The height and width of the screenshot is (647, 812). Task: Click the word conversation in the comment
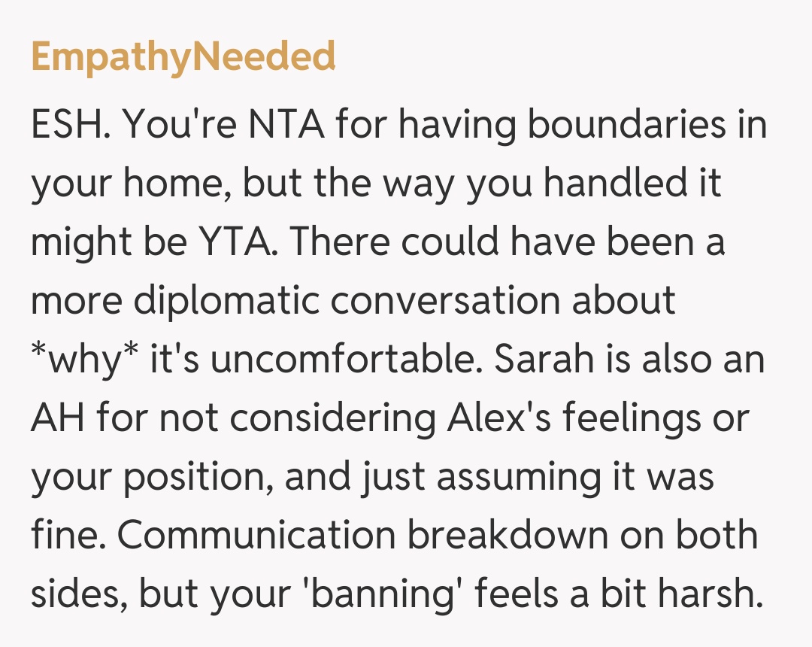[446, 300]
